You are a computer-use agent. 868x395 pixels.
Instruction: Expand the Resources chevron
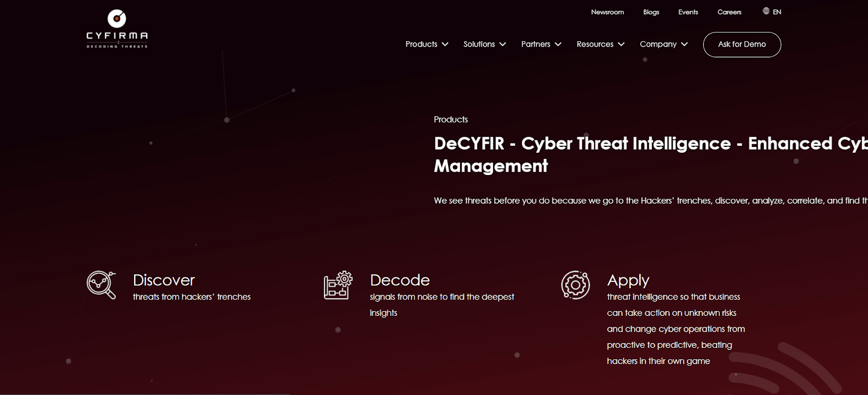[x=621, y=44]
